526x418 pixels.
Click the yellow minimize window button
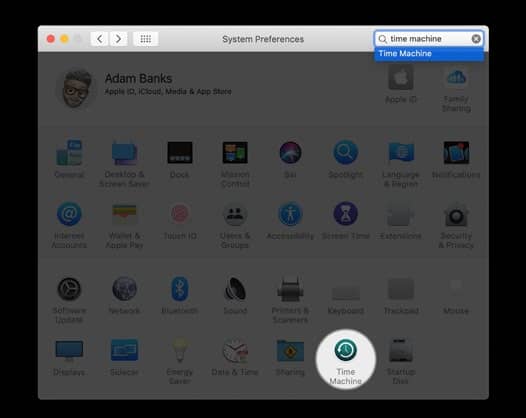pos(64,39)
